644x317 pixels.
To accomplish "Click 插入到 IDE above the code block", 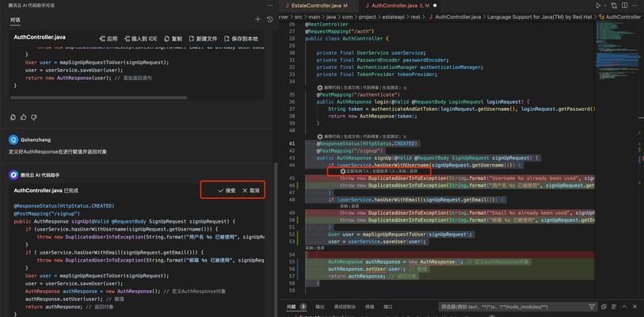I will click(x=140, y=39).
